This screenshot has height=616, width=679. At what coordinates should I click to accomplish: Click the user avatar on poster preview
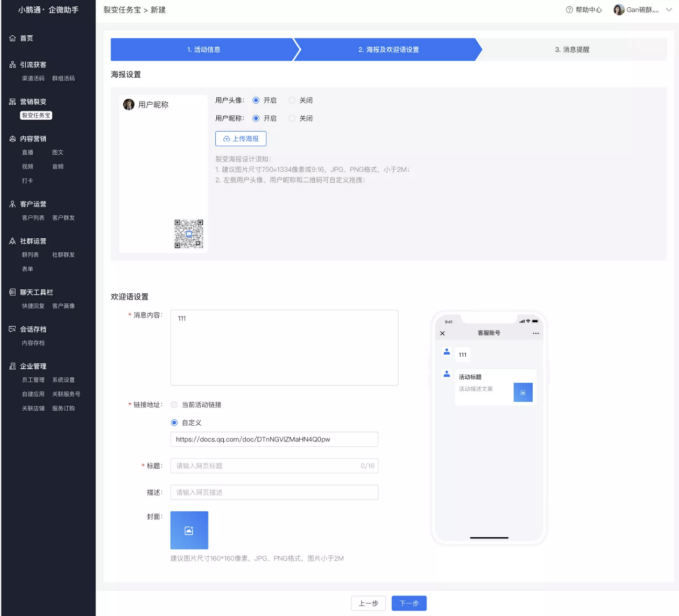pyautogui.click(x=129, y=104)
